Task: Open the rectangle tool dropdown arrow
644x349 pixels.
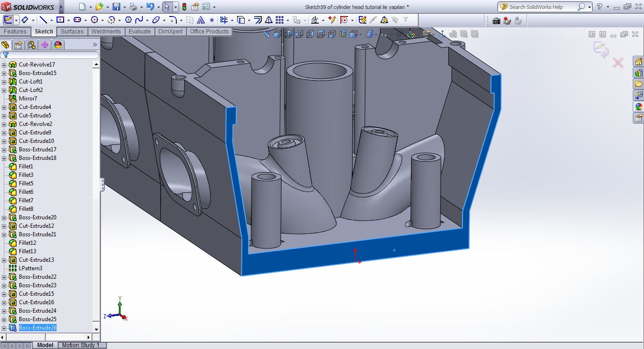Action: click(68, 20)
